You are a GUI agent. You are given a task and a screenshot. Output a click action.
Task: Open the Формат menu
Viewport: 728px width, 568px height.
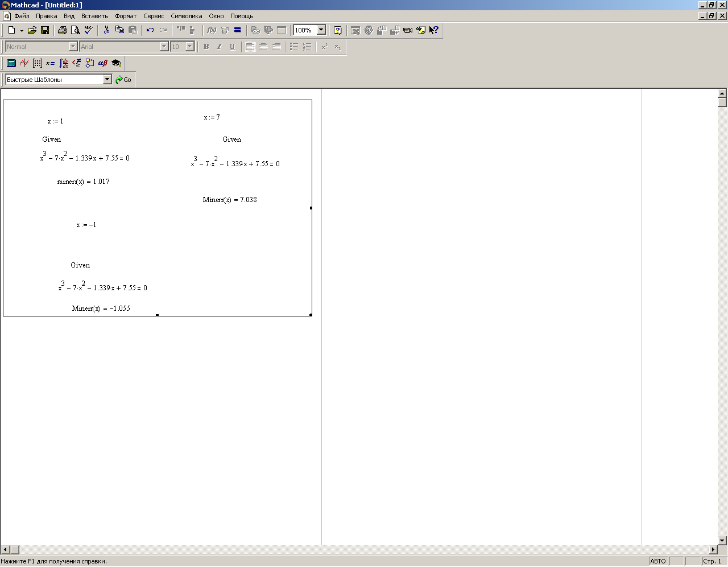pos(126,16)
